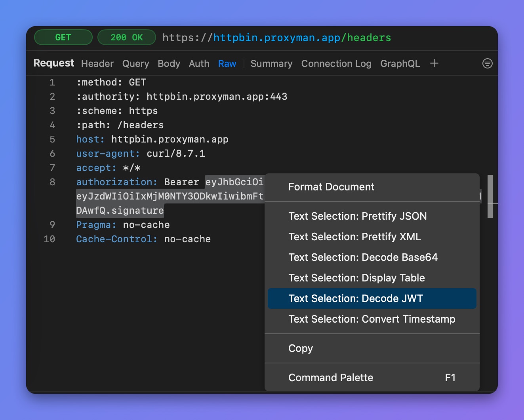The width and height of the screenshot is (524, 420).
Task: Pick Text Selection: Decode Base64
Action: 372,257
